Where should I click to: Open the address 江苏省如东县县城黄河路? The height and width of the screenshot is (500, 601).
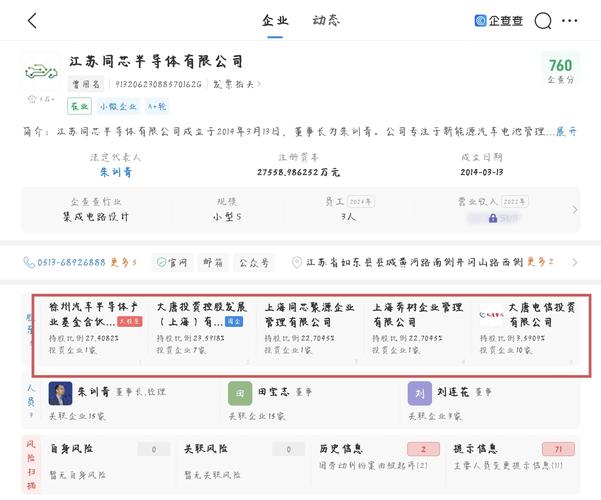tap(414, 263)
